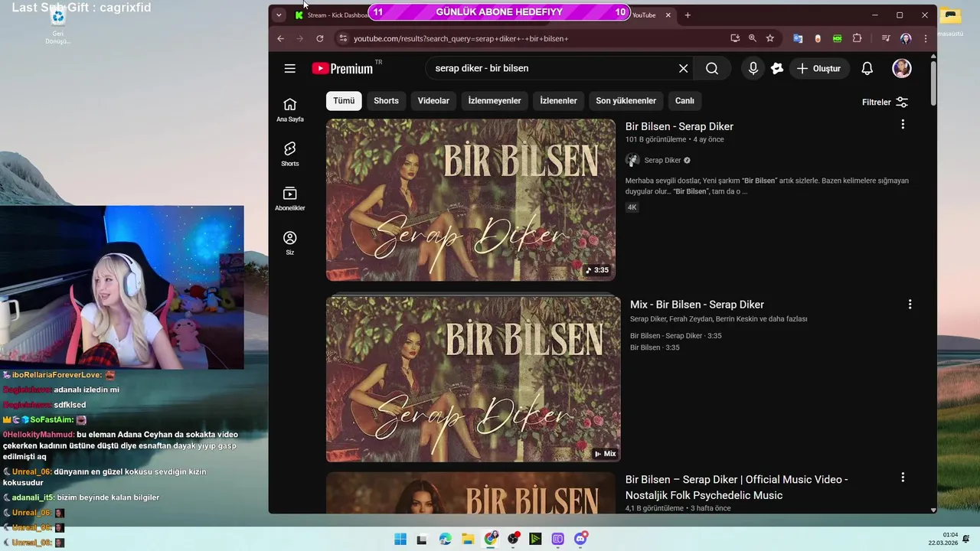Open Chrome's three-dot menu
Screen dimensions: 980x551
pyautogui.click(x=926, y=38)
